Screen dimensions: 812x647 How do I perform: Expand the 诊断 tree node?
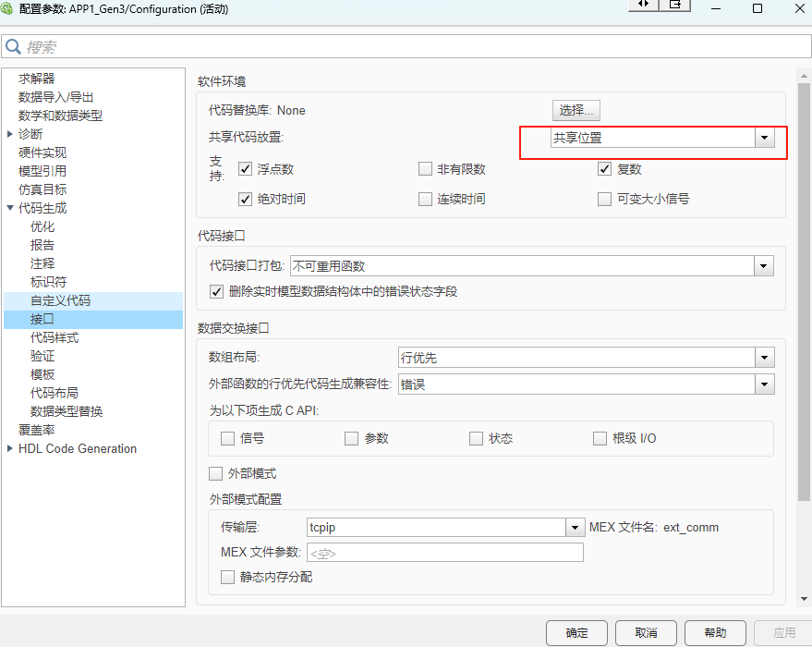(x=10, y=134)
